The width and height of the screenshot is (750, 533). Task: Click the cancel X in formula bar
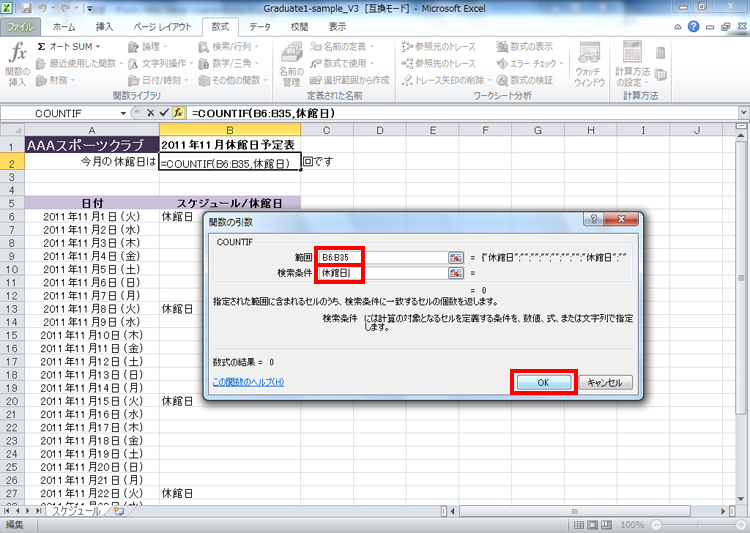(x=151, y=113)
